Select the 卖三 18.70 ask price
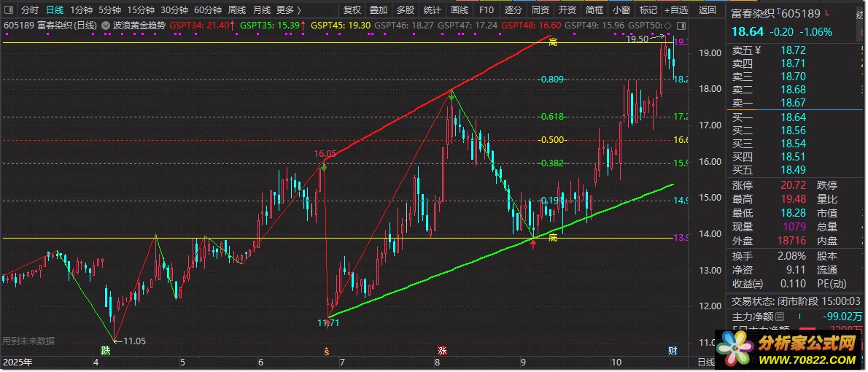 click(x=794, y=77)
